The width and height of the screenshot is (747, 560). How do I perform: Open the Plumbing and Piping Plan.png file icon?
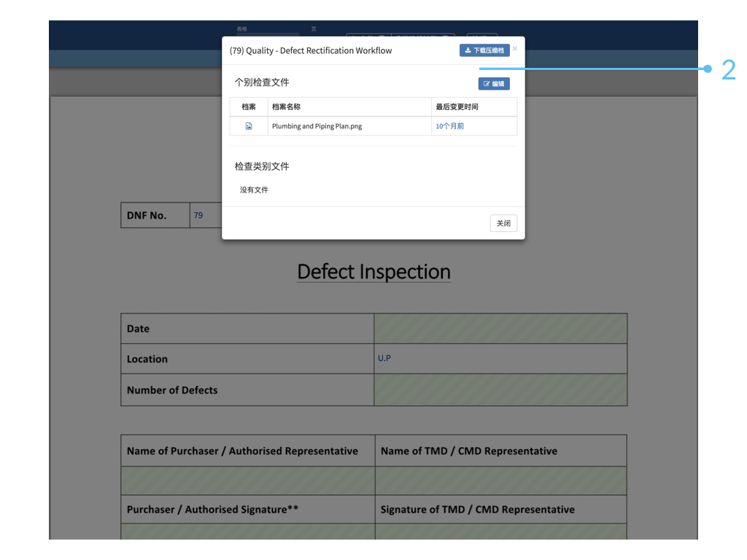pos(249,126)
